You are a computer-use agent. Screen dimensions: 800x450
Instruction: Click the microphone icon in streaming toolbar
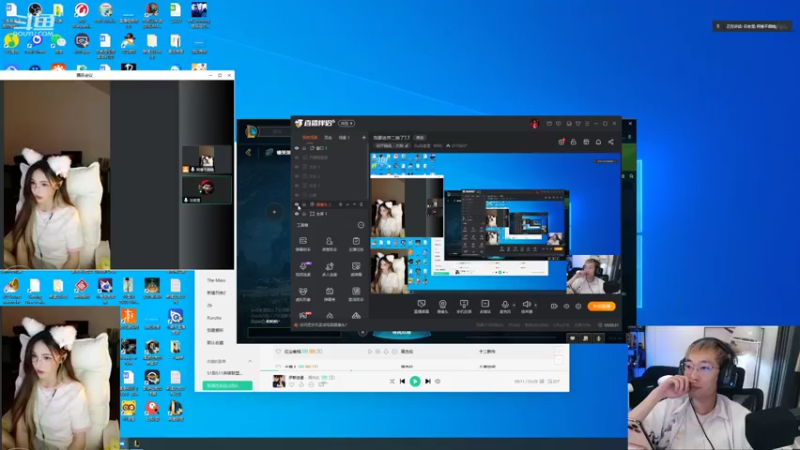505,304
